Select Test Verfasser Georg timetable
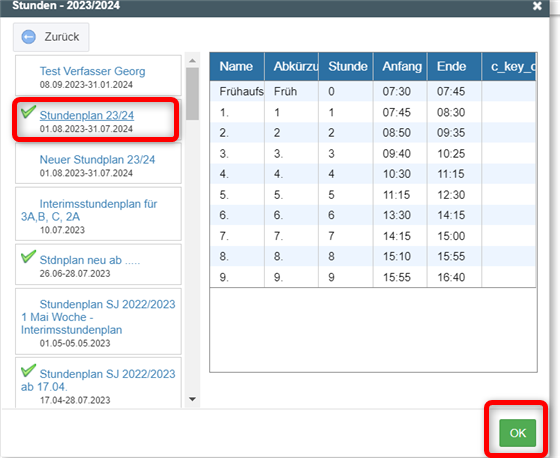Viewport: 560px width, 458px height. point(98,75)
